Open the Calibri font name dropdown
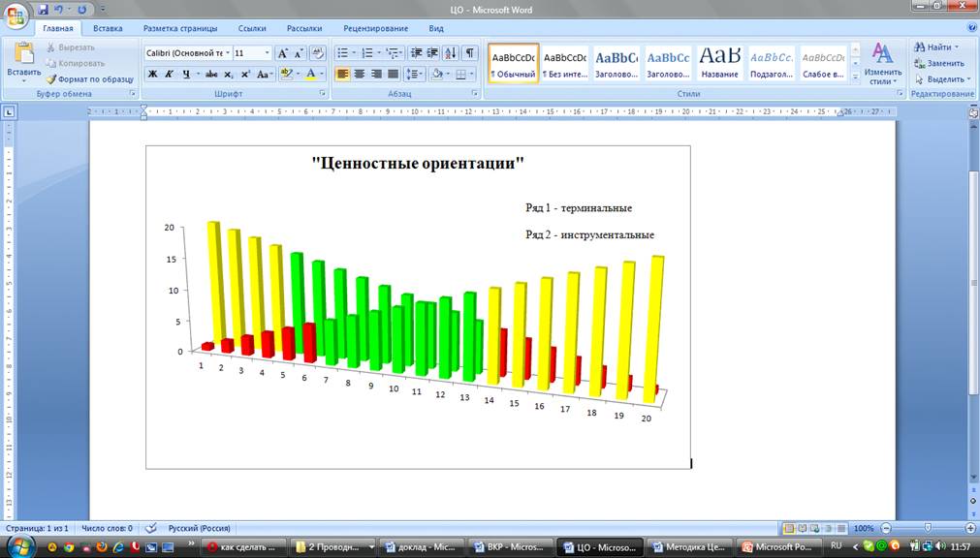This screenshot has width=980, height=558. click(x=227, y=53)
